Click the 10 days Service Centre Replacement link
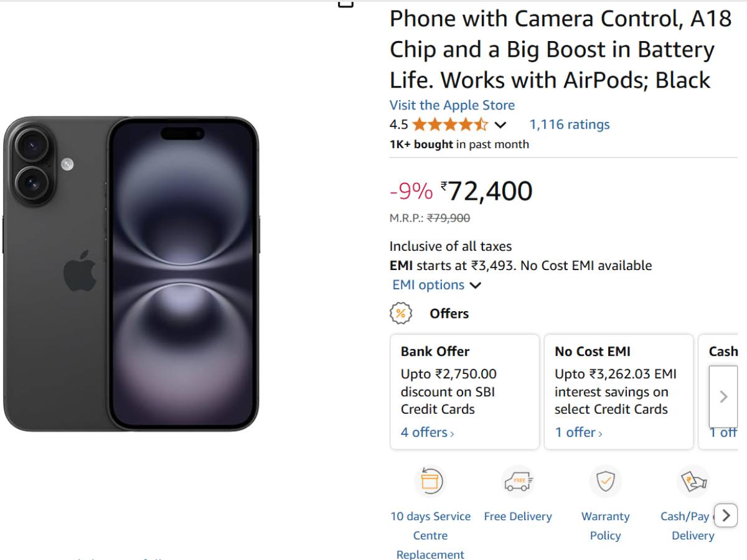747x560 pixels. 430,535
